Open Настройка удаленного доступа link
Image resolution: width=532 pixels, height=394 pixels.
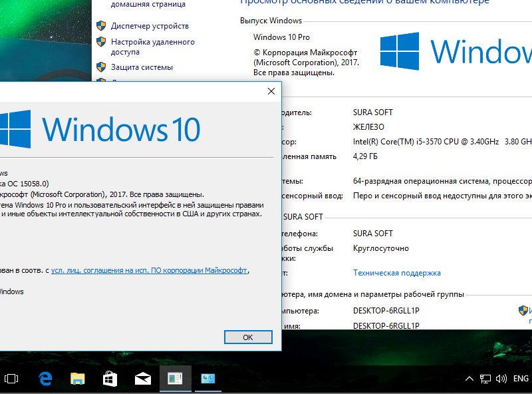coord(153,47)
